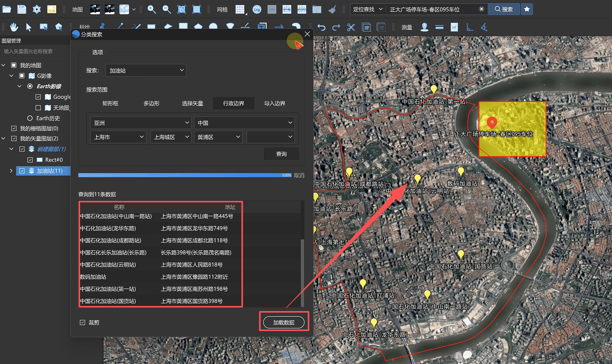
Task: Click the 加载数据 button
Action: (x=284, y=322)
